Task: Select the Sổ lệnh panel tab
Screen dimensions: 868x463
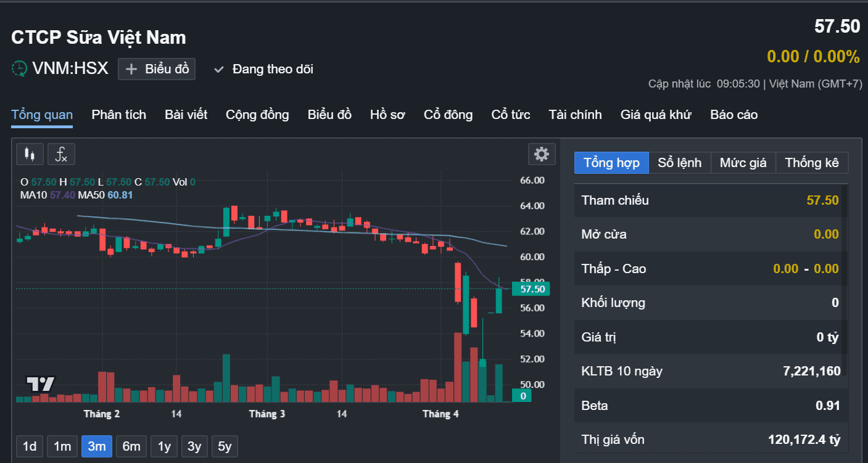Action: pos(680,163)
